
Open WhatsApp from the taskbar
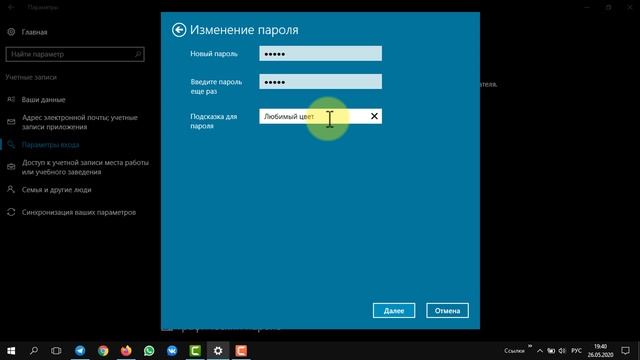point(149,351)
